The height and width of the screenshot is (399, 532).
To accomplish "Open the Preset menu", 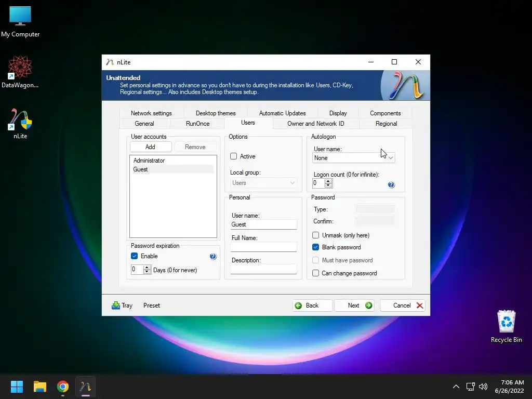I will pyautogui.click(x=151, y=305).
